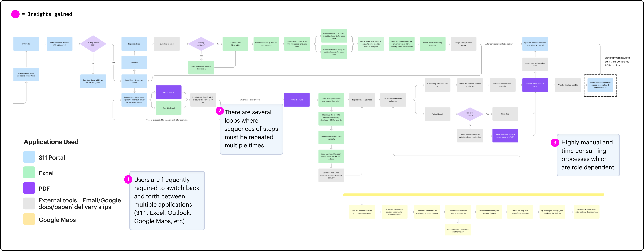Click the Generate sum horizontally node
Image resolution: width=644 pixels, height=251 pixels.
(x=334, y=36)
